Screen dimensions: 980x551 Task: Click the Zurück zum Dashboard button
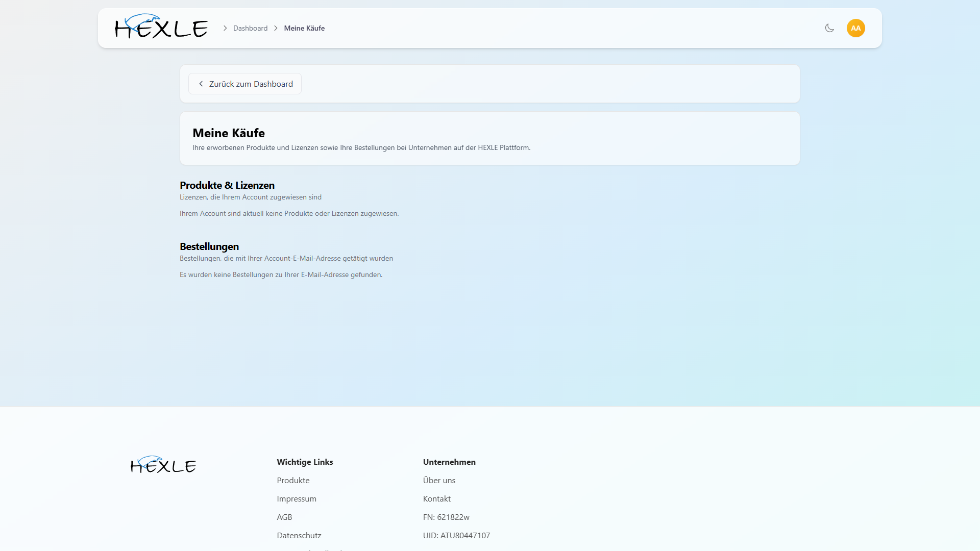click(x=245, y=84)
